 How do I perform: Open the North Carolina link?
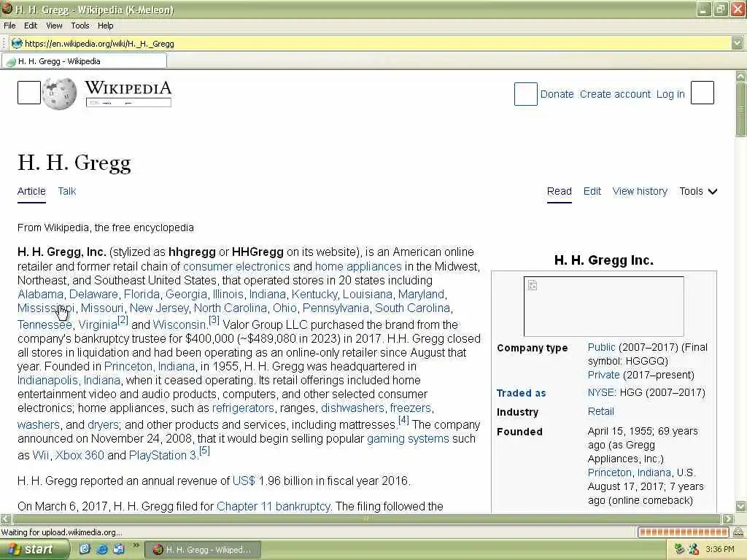click(230, 308)
